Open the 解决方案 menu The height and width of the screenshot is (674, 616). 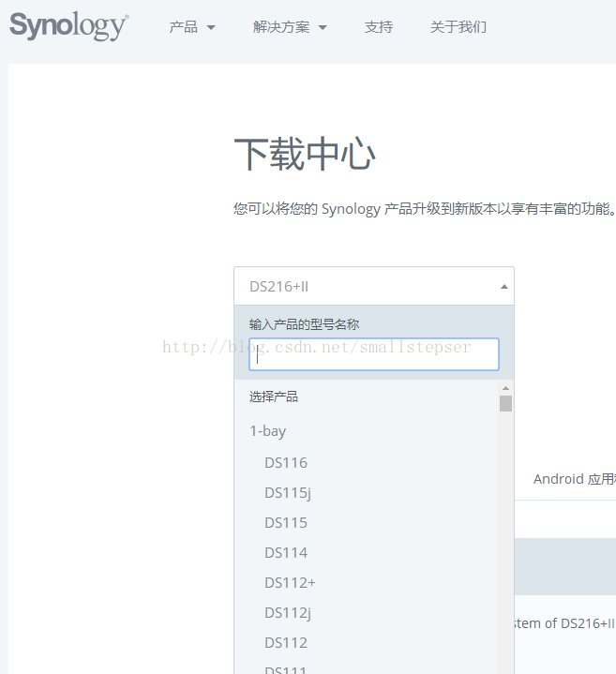290,27
